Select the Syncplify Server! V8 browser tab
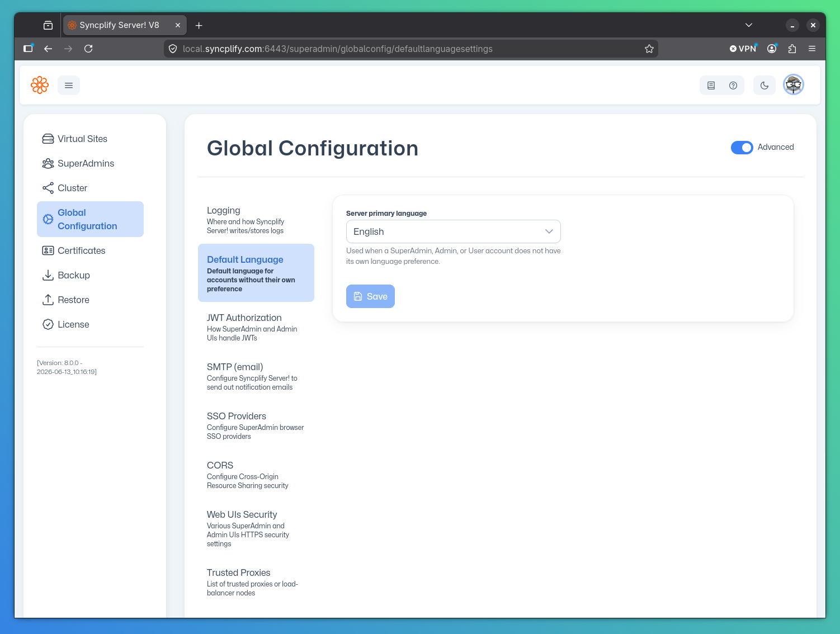Screen dimensions: 840x634 click(125, 25)
